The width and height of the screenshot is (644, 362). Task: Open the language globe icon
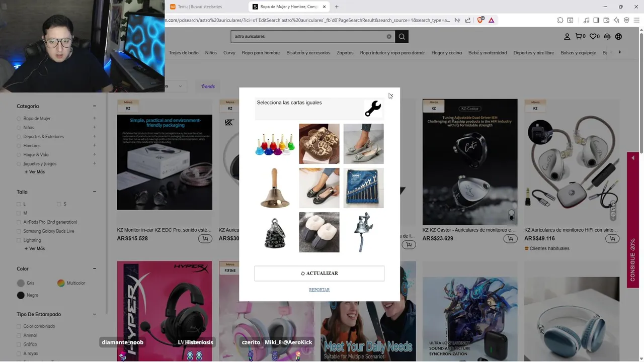coord(618,36)
